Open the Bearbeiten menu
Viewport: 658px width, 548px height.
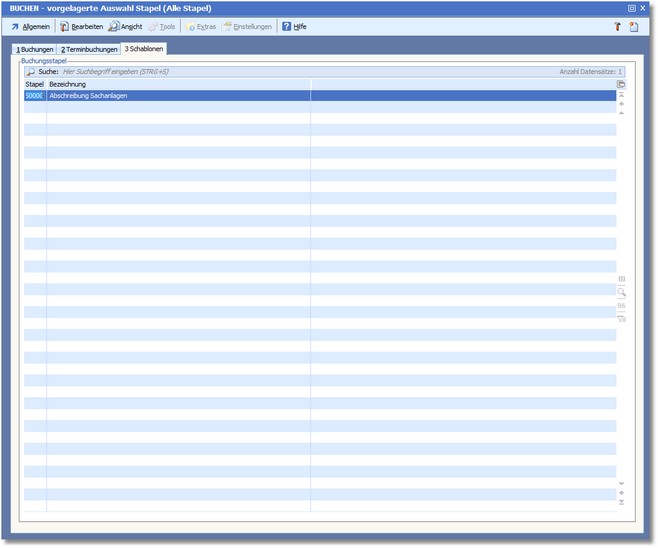81,27
